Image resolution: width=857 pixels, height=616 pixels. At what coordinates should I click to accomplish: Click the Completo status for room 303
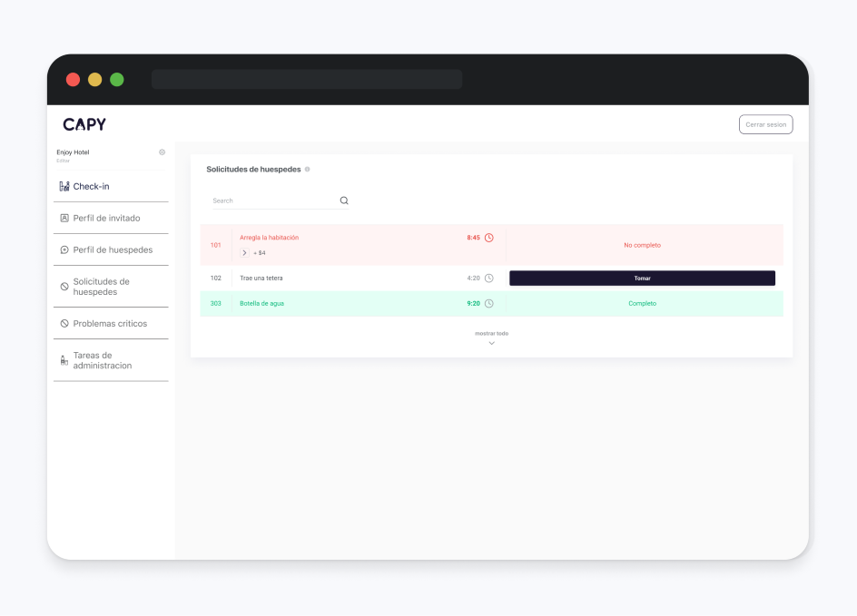pyautogui.click(x=642, y=304)
